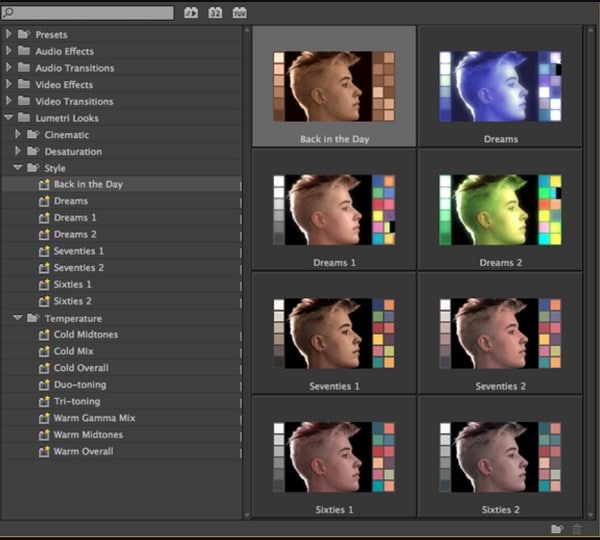Image resolution: width=600 pixels, height=540 pixels.
Task: Click the Delete Custom Items trash icon
Action: coord(577,528)
